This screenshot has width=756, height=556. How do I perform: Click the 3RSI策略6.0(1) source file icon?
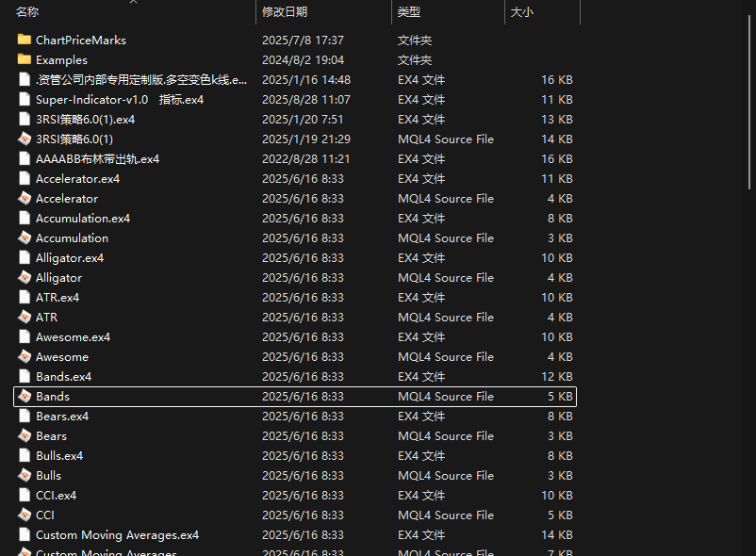coord(25,139)
